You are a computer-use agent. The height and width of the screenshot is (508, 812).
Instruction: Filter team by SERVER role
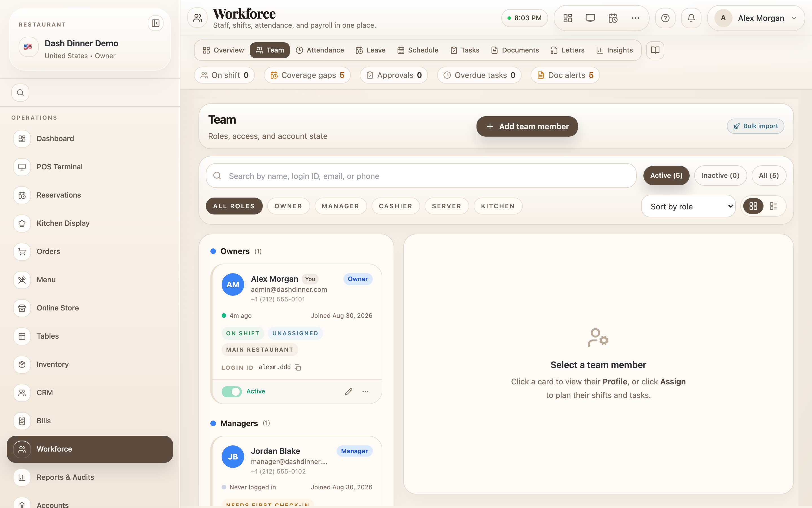point(447,206)
